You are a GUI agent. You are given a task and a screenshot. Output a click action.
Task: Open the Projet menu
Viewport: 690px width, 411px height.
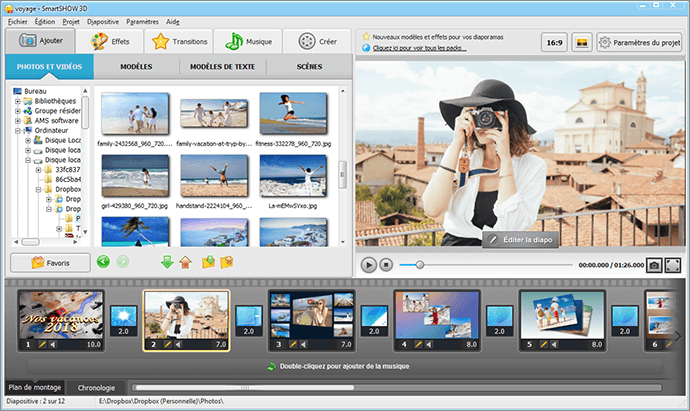point(71,22)
